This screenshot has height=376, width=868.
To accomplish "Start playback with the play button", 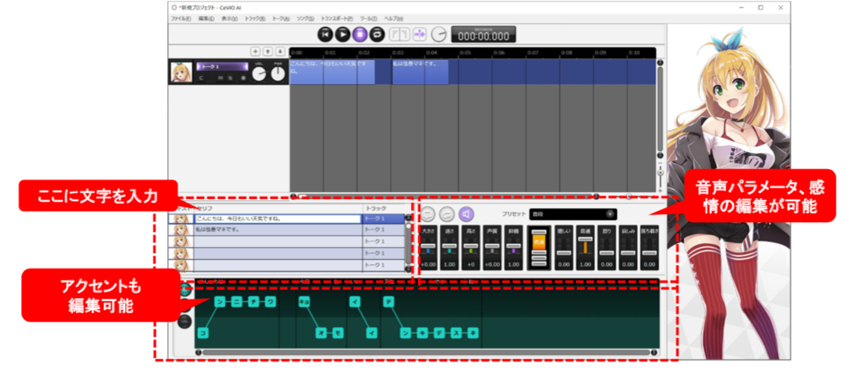I will tap(343, 35).
